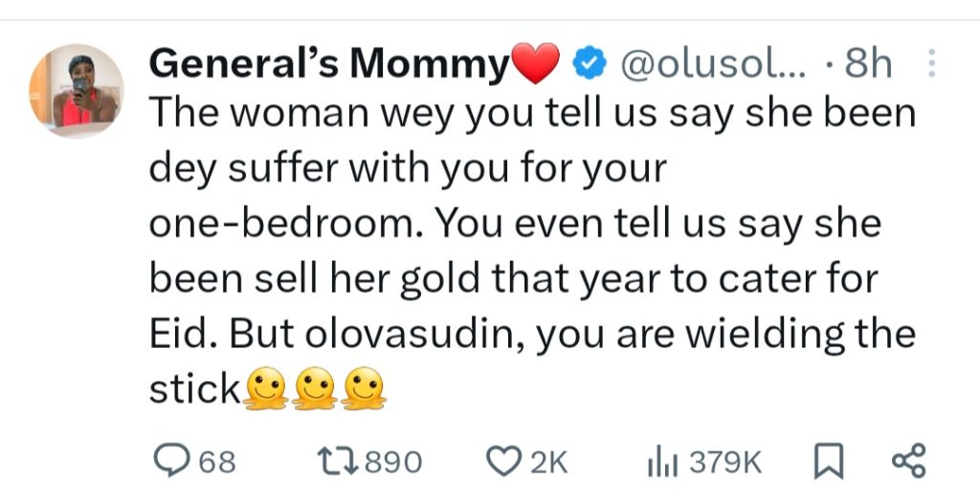Open General's Mommy profile picture

pos(77,92)
